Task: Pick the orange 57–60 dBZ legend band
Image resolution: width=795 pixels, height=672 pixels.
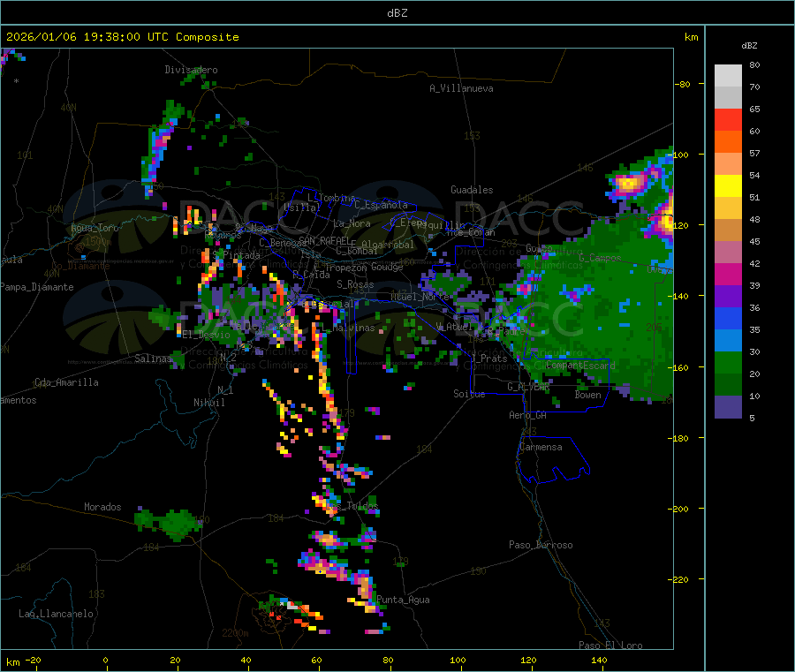Action: pyautogui.click(x=728, y=142)
